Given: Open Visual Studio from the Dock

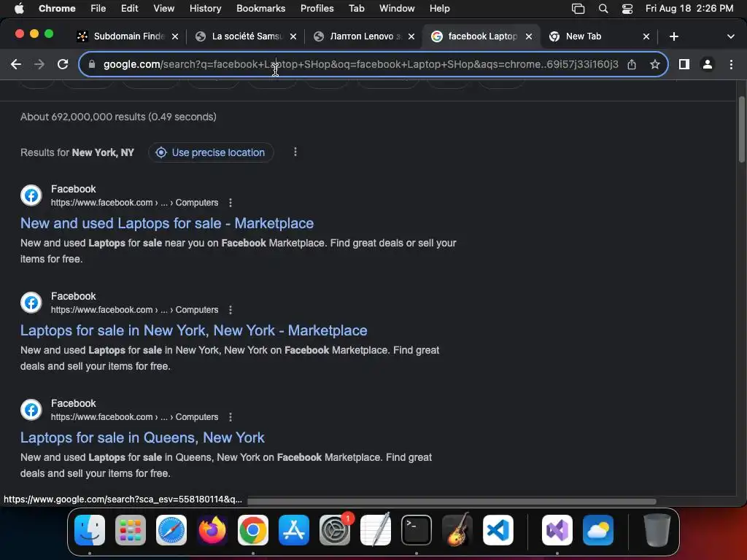Looking at the screenshot, I should [557, 530].
